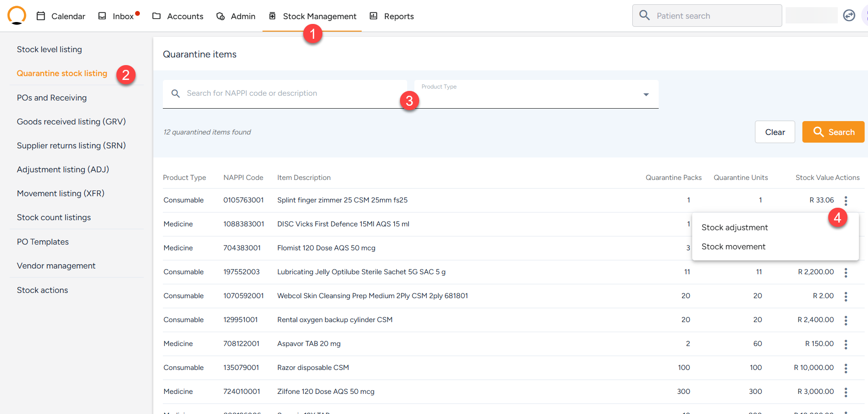Viewport: 868px width, 414px height.
Task: Open the Reports tab
Action: coord(392,16)
